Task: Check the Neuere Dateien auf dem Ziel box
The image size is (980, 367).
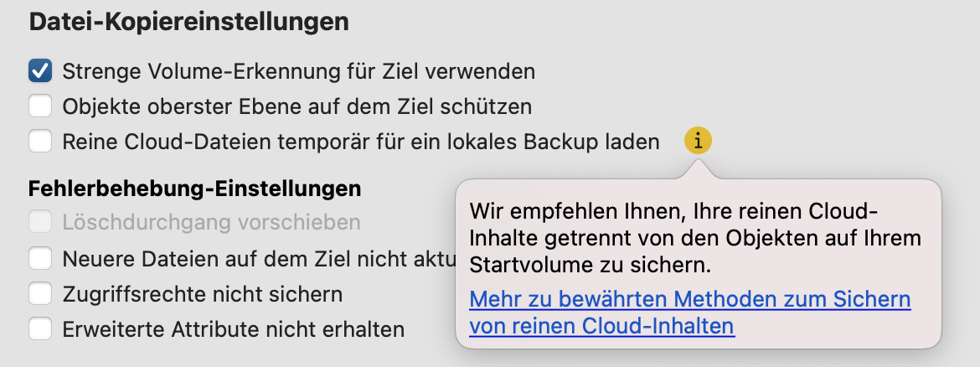Action: click(x=40, y=259)
